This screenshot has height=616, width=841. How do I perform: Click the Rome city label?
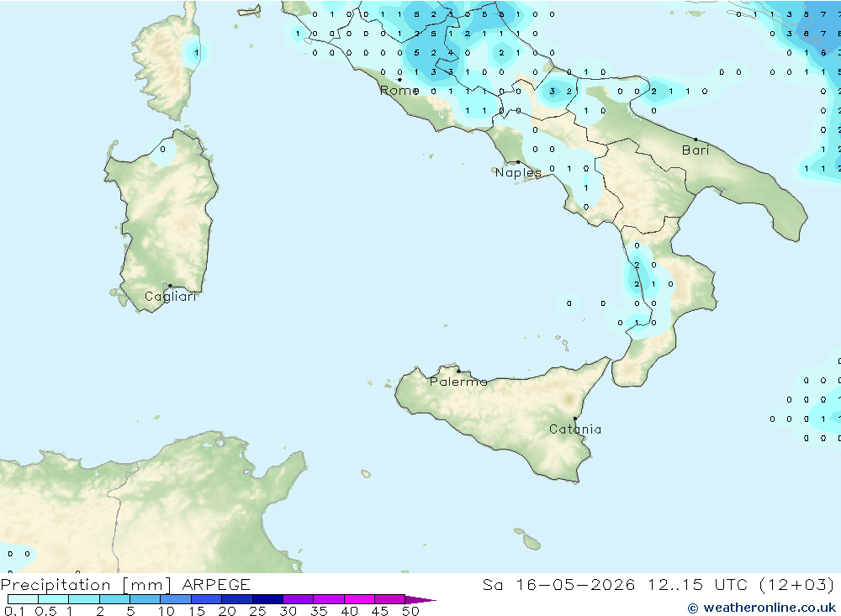click(x=399, y=91)
